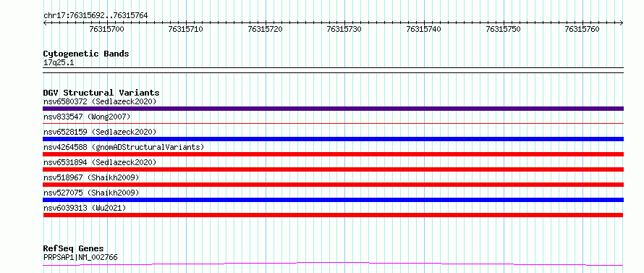Image resolution: width=644 pixels, height=273 pixels.
Task: Click variant label nsv6528159 (Sedlazeck2020)
Action: 100,132
